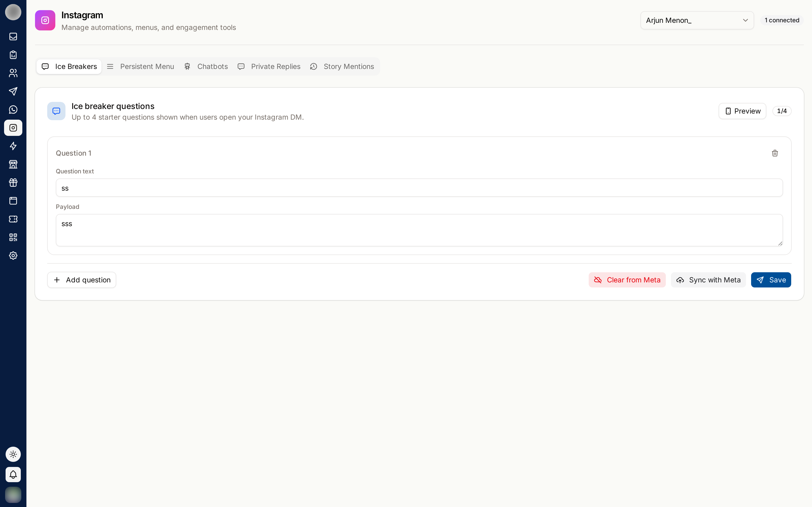The image size is (812, 507).
Task: Open the WhatsApp icon in sidebar
Action: [13, 110]
